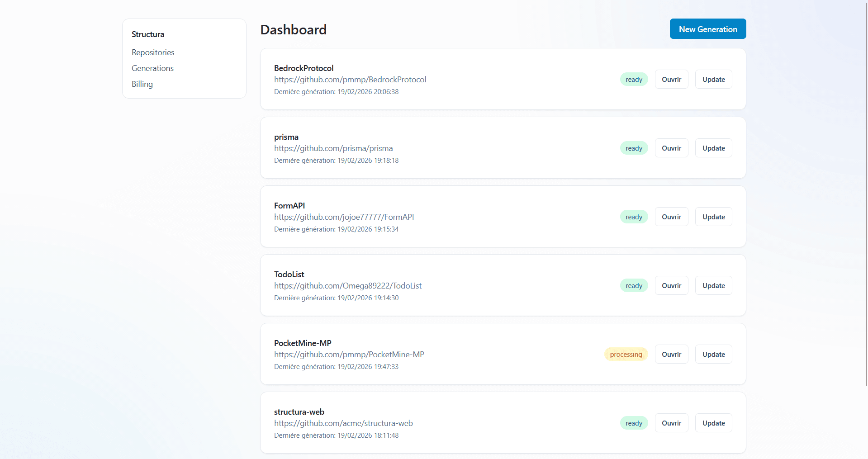Open the Repositories section in the sidebar
Screen dimensions: 868x459
click(x=152, y=52)
